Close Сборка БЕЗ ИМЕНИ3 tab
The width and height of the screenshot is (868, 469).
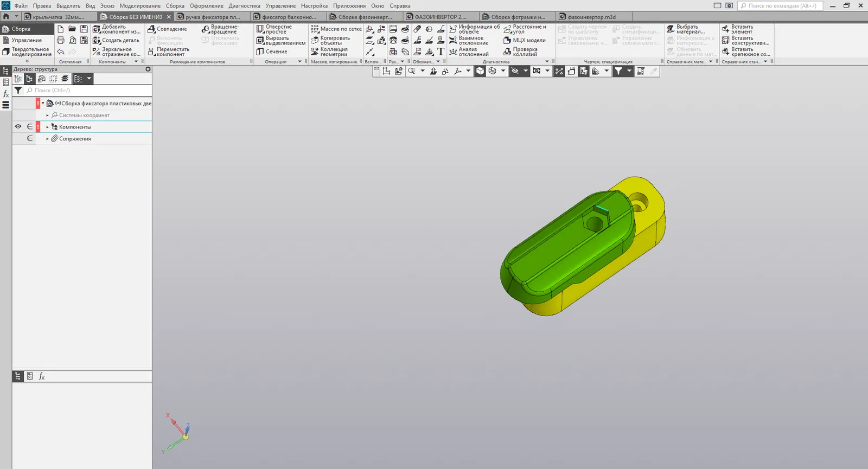[x=169, y=17]
